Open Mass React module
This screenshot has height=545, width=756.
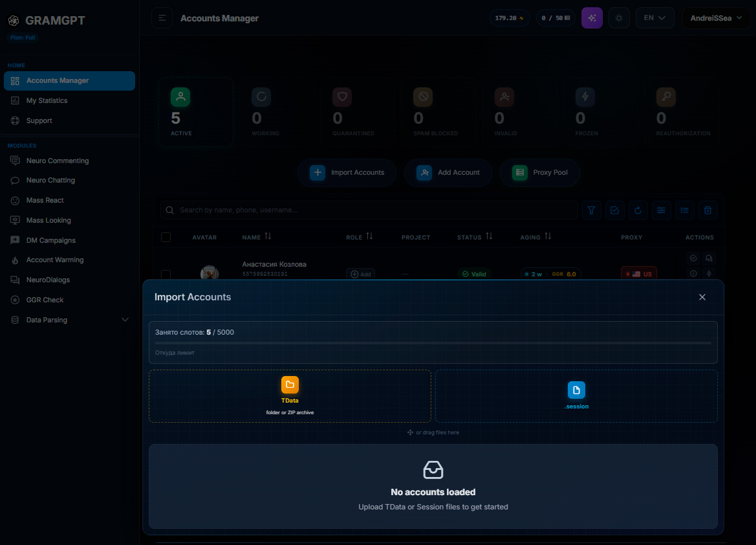[69, 201]
